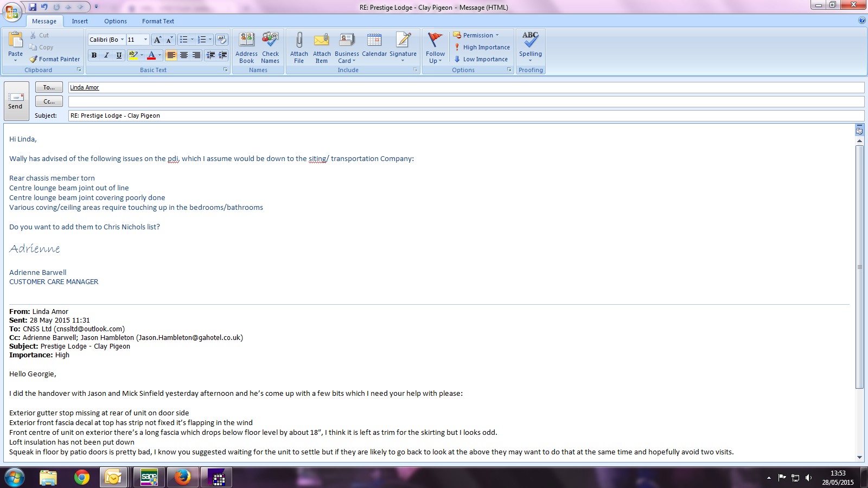Screen dimensions: 868x488
Task: Mark message as High Importance
Action: coord(482,47)
